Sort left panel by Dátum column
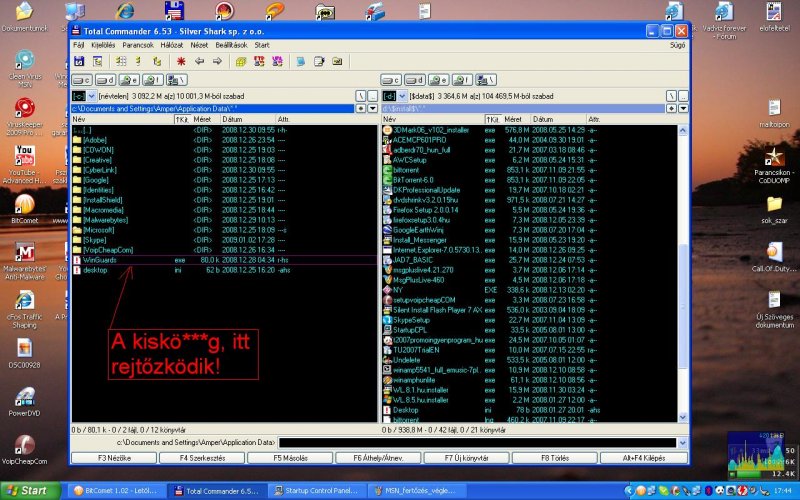The image size is (800, 500). [247, 119]
